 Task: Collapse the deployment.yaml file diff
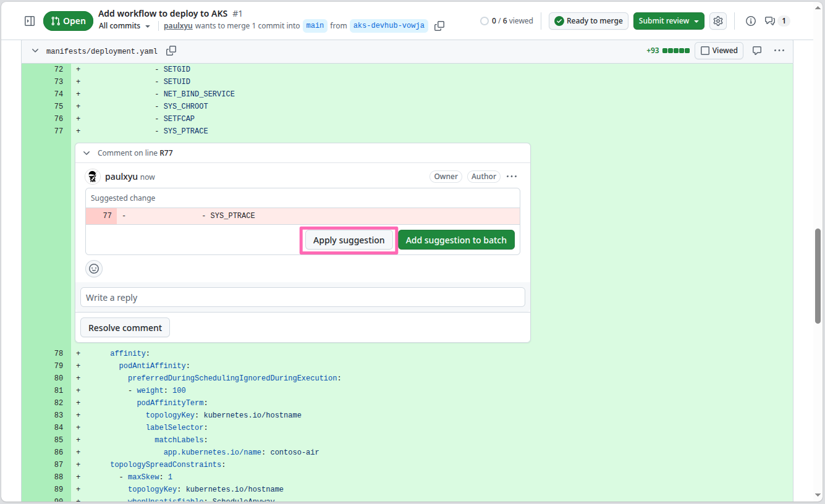point(35,51)
